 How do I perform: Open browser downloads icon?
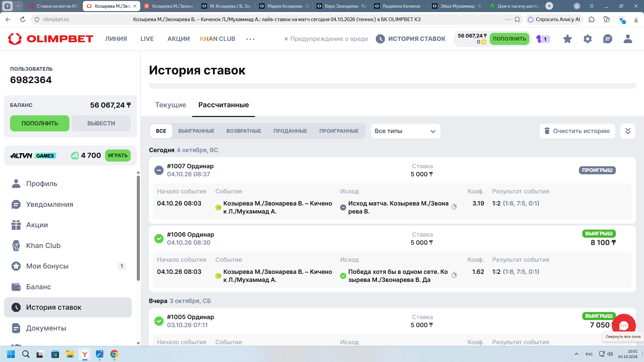point(636,19)
